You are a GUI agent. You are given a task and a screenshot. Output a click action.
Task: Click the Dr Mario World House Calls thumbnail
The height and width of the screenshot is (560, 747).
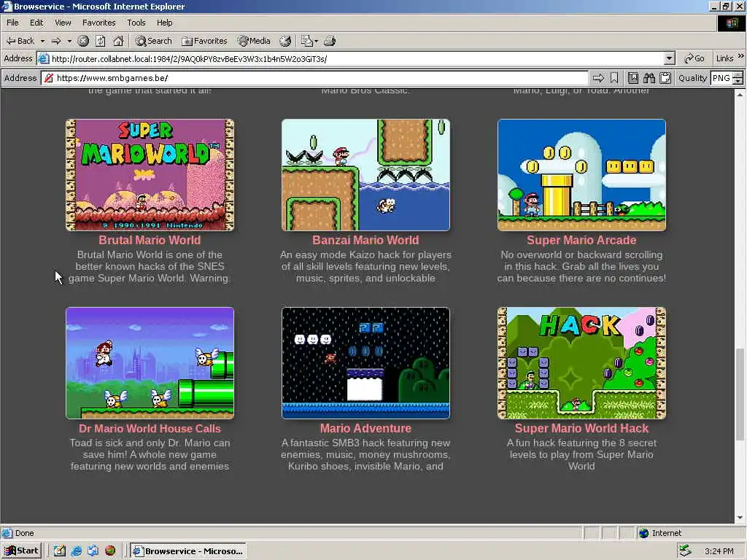click(150, 363)
